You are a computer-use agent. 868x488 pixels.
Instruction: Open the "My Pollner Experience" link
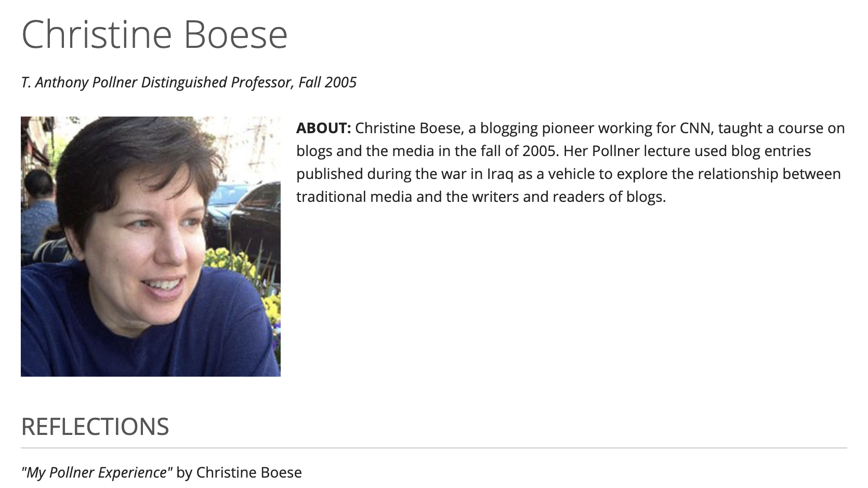point(97,472)
